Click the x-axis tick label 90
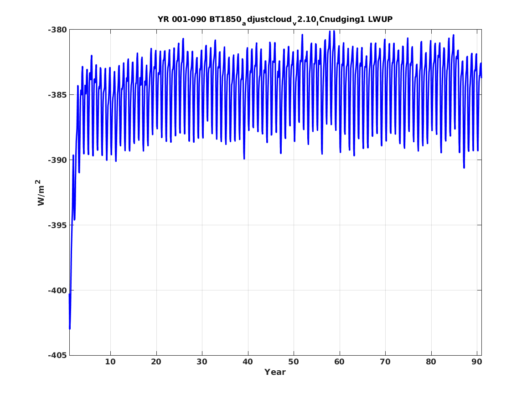The image size is (532, 399). point(477,362)
